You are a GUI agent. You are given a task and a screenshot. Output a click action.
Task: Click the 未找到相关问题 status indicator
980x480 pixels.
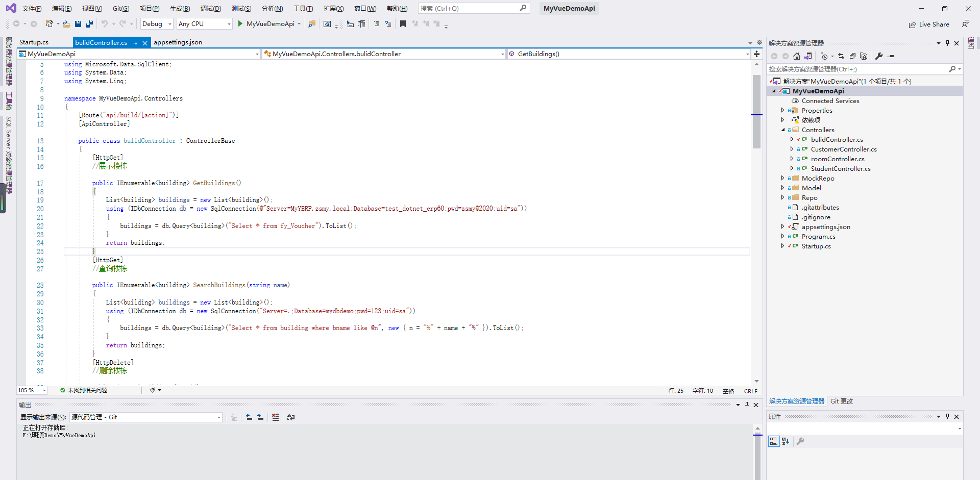coord(84,390)
